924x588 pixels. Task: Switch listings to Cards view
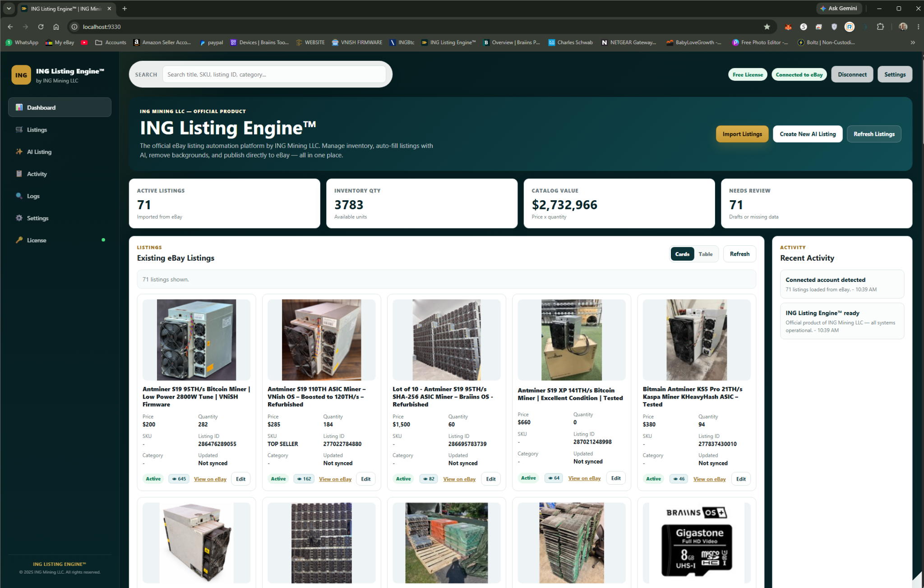[x=682, y=254]
